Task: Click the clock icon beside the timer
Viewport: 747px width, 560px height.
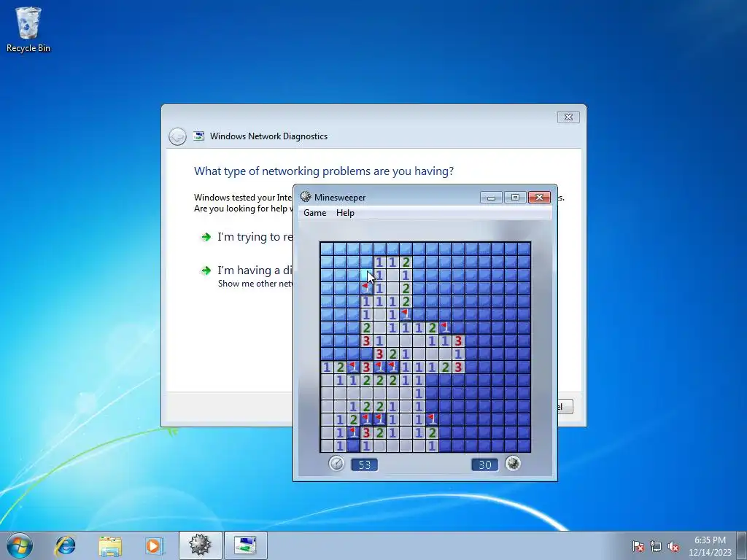Action: 336,463
